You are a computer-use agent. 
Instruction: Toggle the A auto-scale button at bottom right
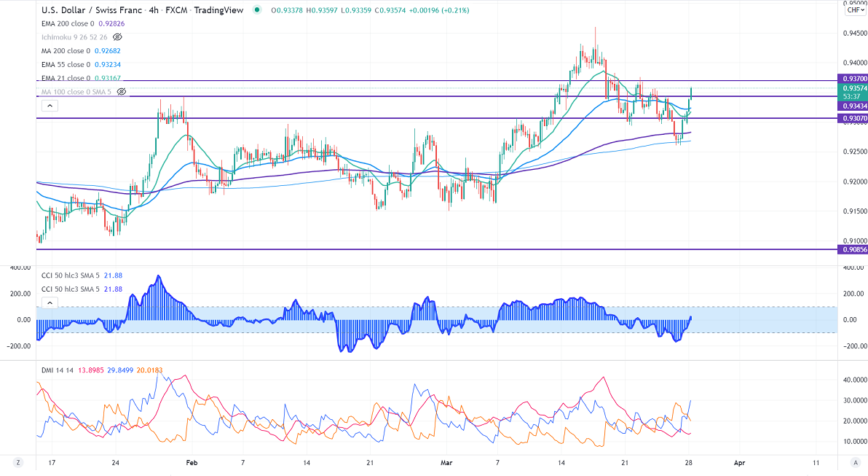tap(856, 463)
